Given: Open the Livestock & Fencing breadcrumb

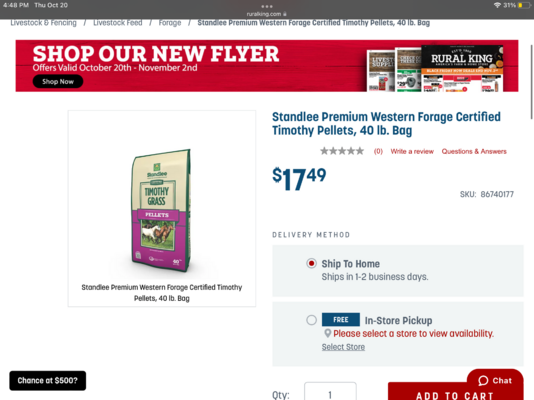Looking at the screenshot, I should click(x=43, y=23).
